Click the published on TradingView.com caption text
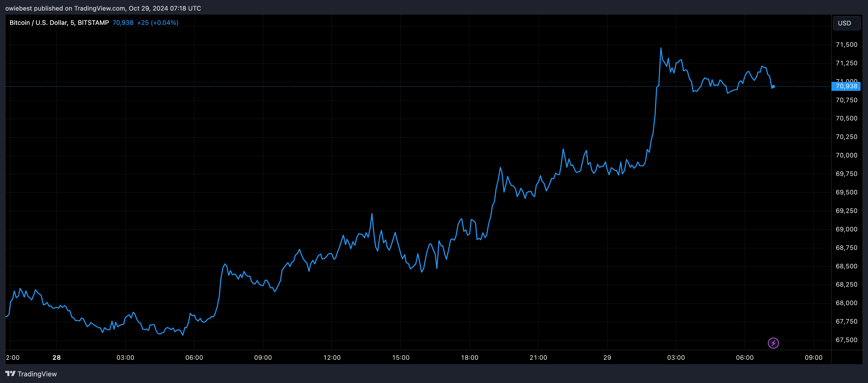 tap(103, 8)
